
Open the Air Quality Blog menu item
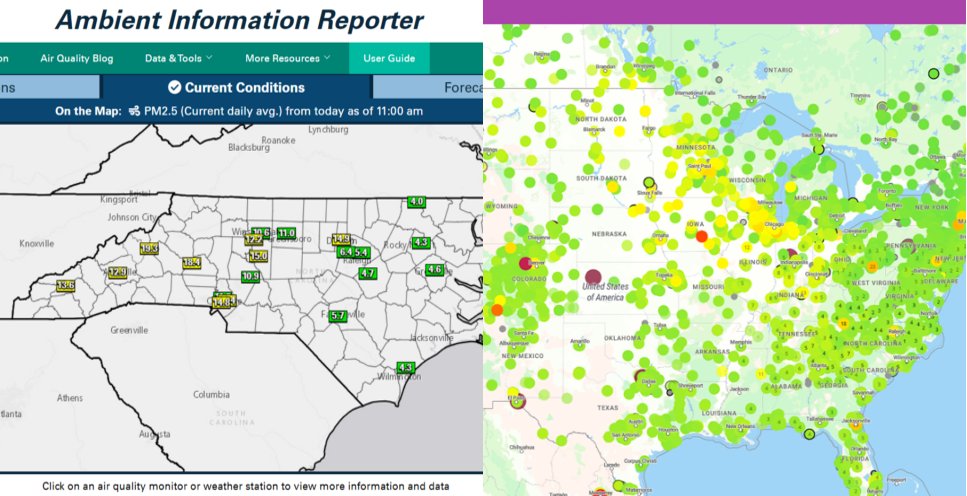[76, 59]
